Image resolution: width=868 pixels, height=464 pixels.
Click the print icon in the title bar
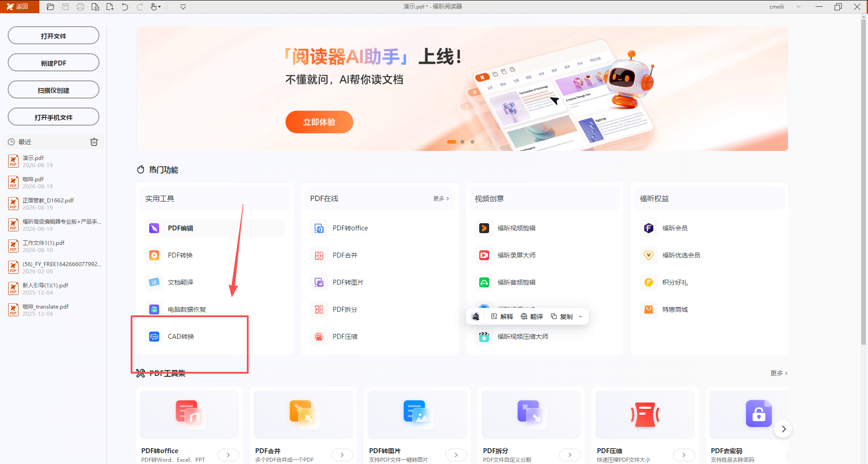80,7
